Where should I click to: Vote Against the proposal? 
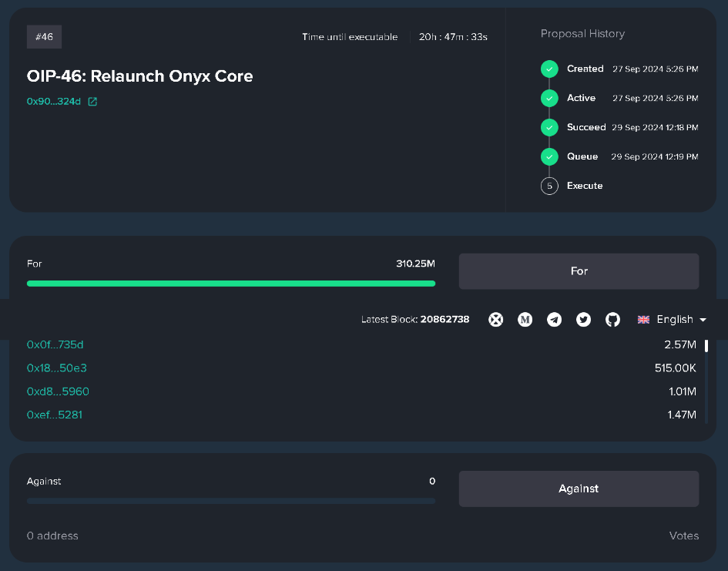pos(579,489)
